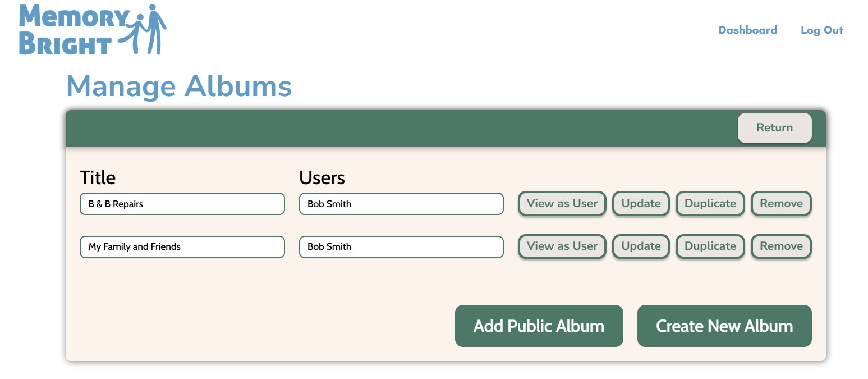Click Create New Album button
The height and width of the screenshot is (379, 868).
[724, 326]
